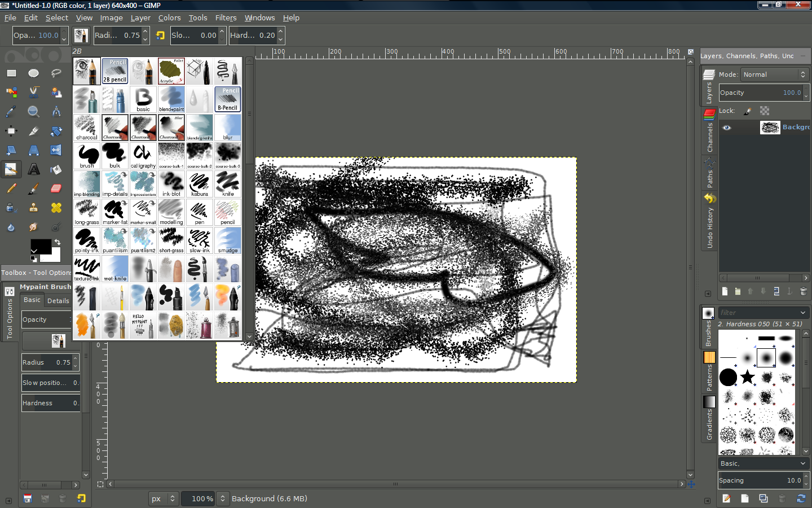The image size is (812, 508).
Task: Select the Background layer thumbnail
Action: (770, 128)
